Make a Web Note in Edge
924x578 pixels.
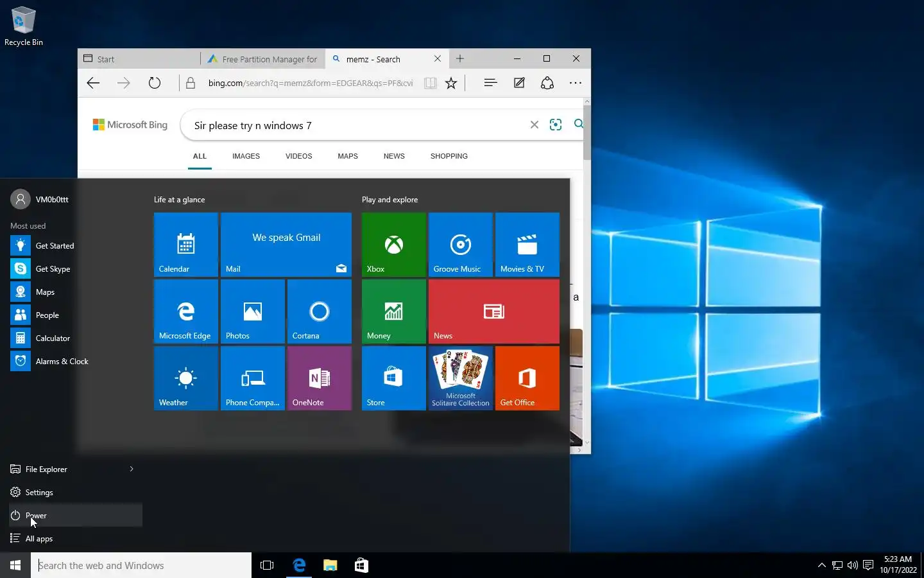(x=519, y=83)
